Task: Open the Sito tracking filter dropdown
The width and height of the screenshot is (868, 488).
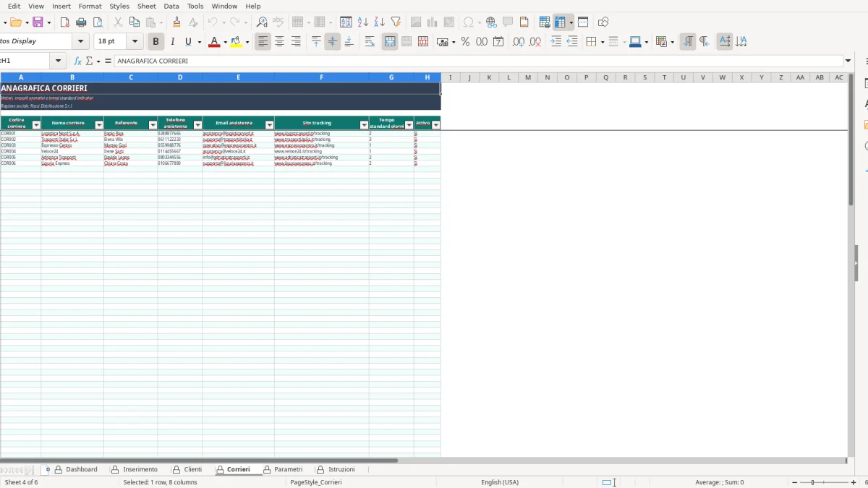Action: (365, 125)
